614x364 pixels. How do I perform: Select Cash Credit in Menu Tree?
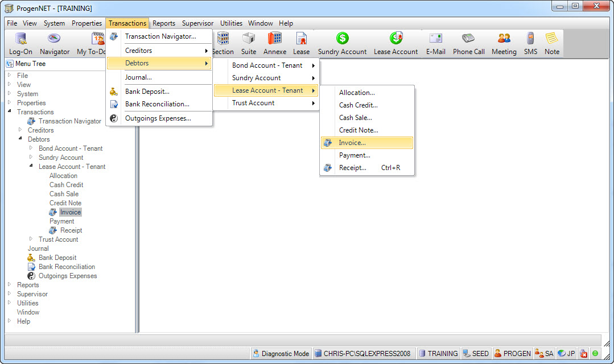click(x=66, y=185)
